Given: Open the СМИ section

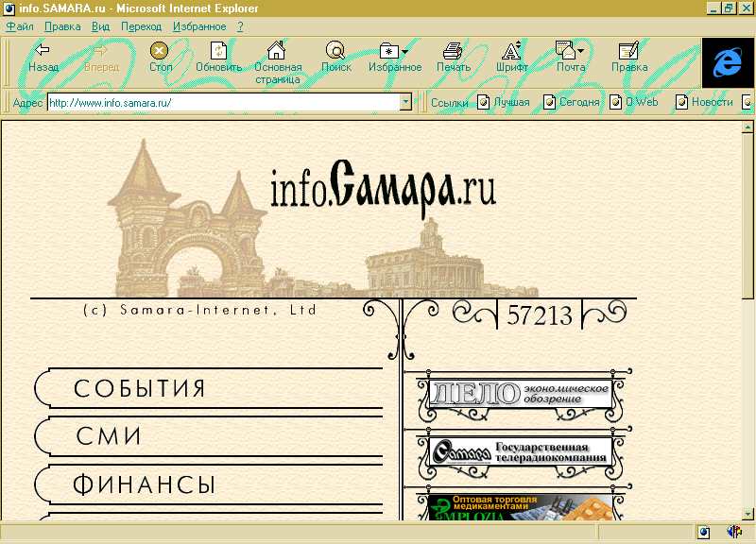Looking at the screenshot, I should pyautogui.click(x=209, y=436).
